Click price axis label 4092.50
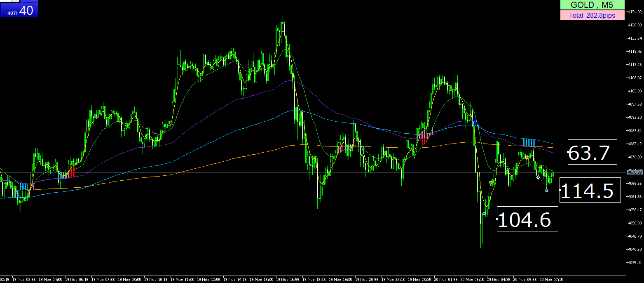 [x=636, y=118]
